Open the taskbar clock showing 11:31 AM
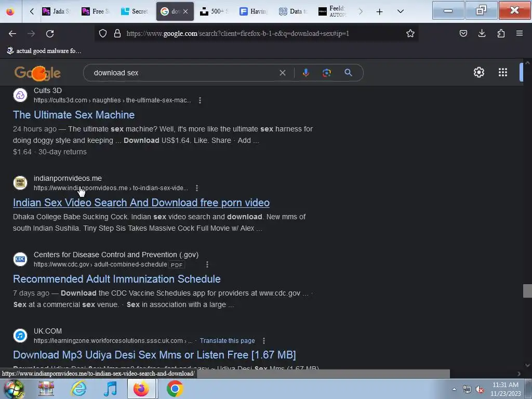The width and height of the screenshot is (532, 399). click(506, 389)
